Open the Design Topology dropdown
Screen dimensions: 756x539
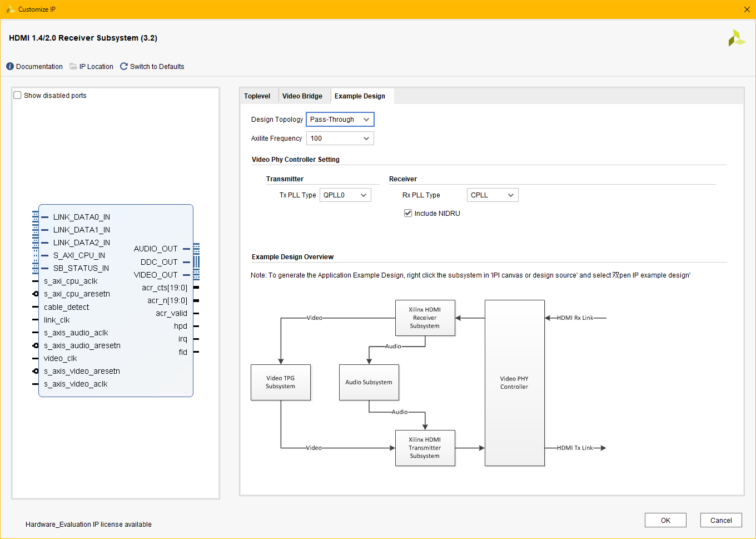[340, 120]
